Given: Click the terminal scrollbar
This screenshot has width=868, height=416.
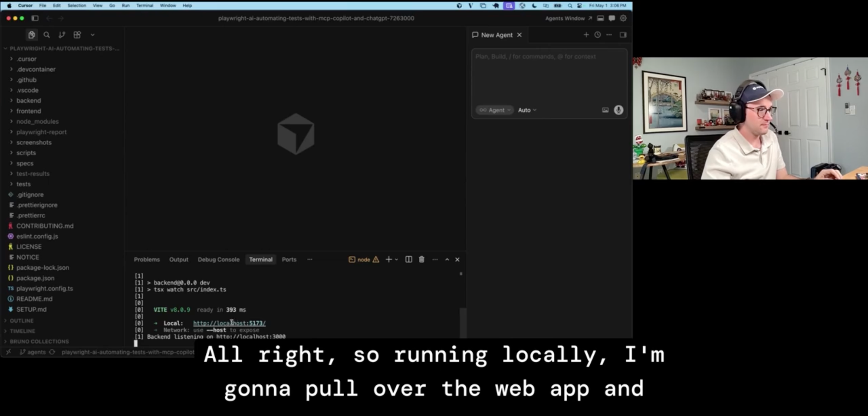Looking at the screenshot, I should click(463, 322).
